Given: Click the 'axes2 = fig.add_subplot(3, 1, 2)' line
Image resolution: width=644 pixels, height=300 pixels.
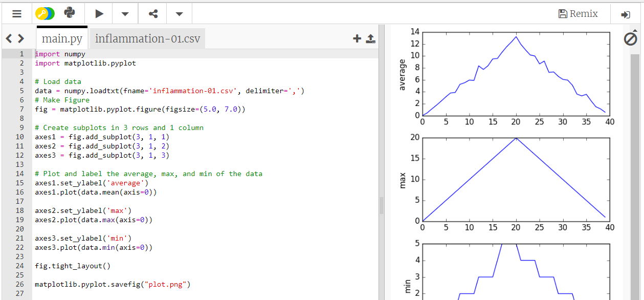Looking at the screenshot, I should (102, 146).
